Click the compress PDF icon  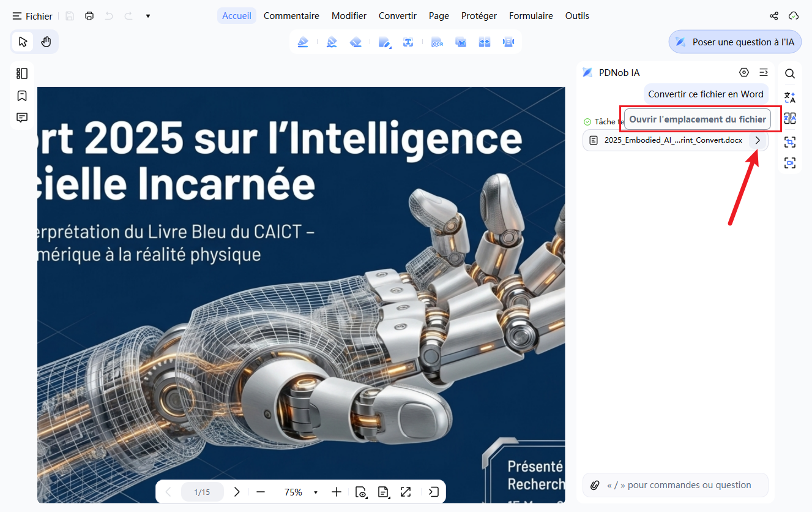[x=485, y=42]
